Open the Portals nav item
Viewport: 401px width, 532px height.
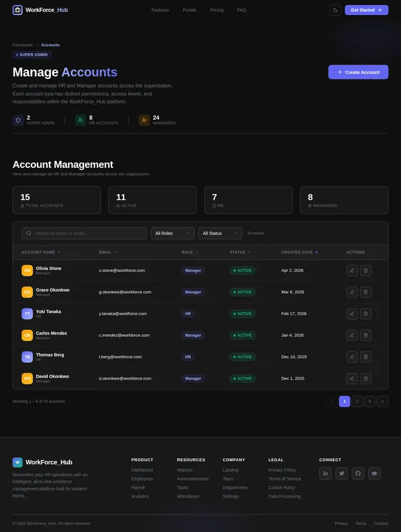coord(189,10)
